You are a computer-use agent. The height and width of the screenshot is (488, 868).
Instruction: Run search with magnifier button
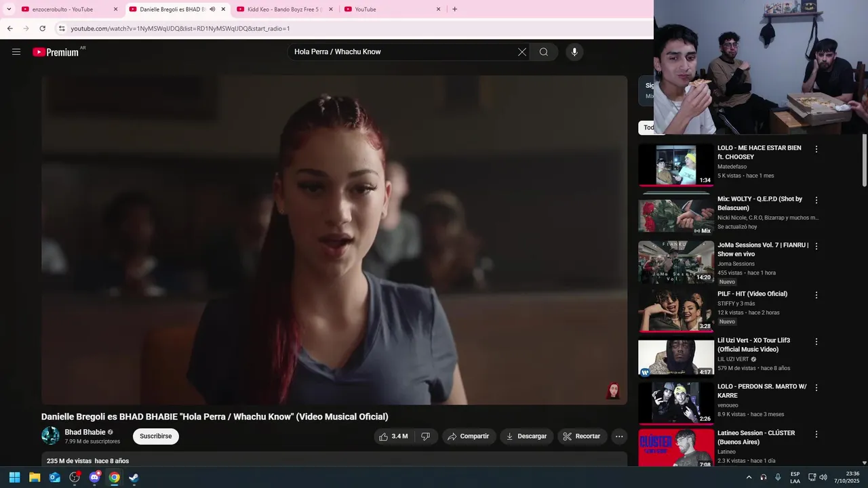pyautogui.click(x=544, y=52)
